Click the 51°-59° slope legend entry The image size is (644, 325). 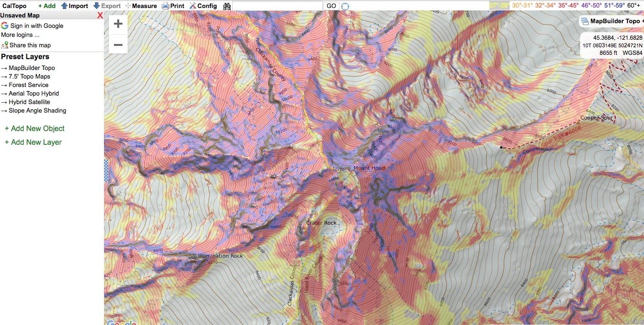[615, 6]
